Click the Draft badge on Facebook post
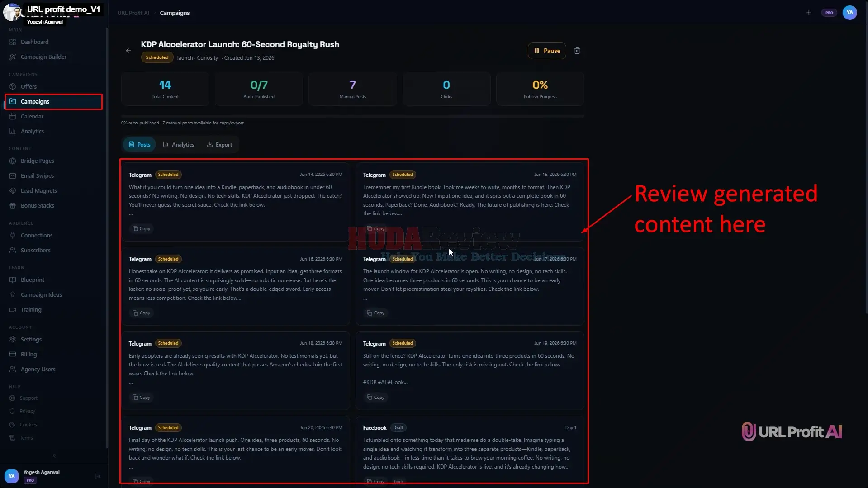Viewport: 868px width, 488px height. pos(398,428)
